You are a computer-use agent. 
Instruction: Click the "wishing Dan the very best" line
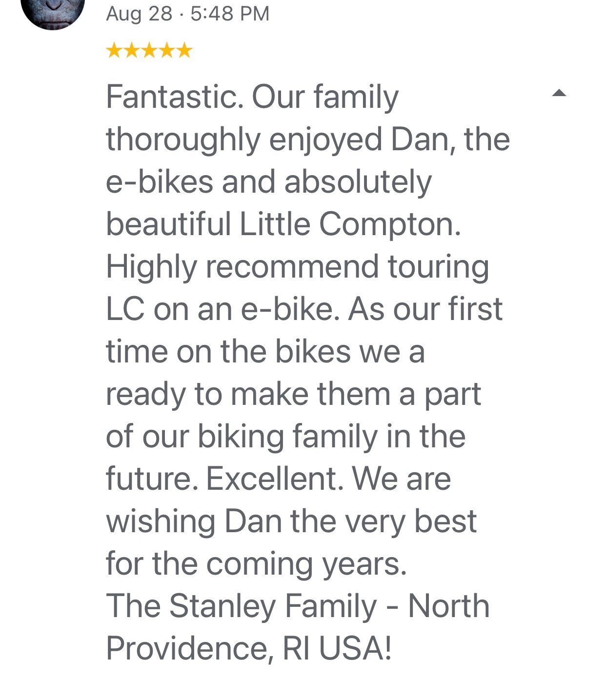pyautogui.click(x=291, y=521)
